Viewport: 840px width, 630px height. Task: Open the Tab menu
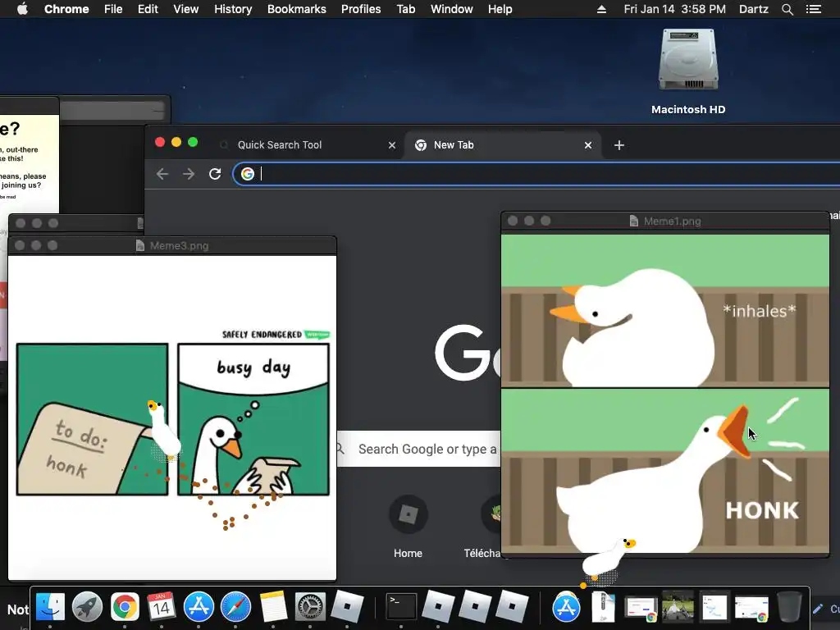click(405, 9)
